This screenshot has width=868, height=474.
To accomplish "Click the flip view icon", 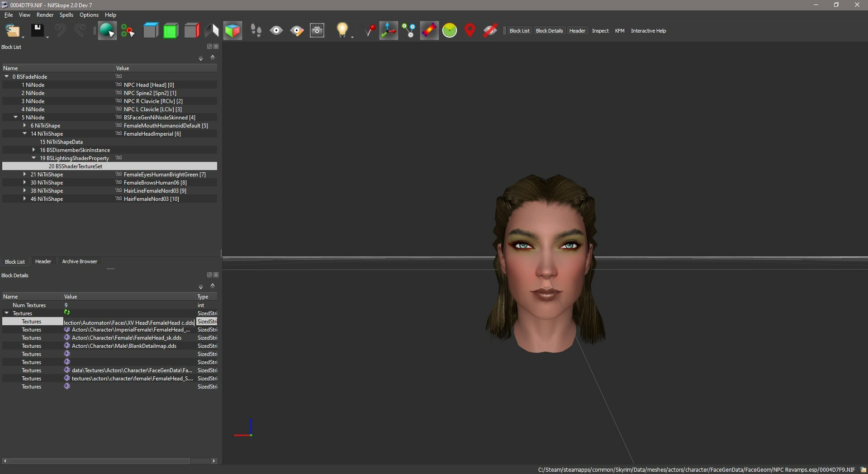I will pos(212,30).
